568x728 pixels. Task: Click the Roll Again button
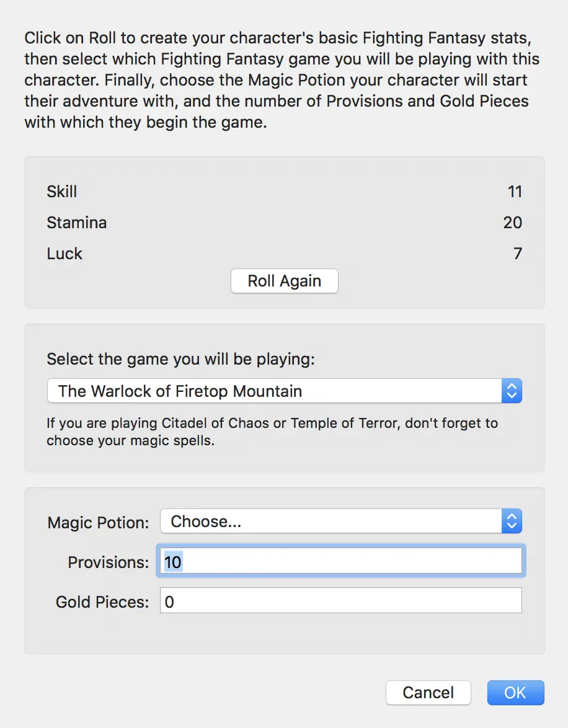pos(284,281)
